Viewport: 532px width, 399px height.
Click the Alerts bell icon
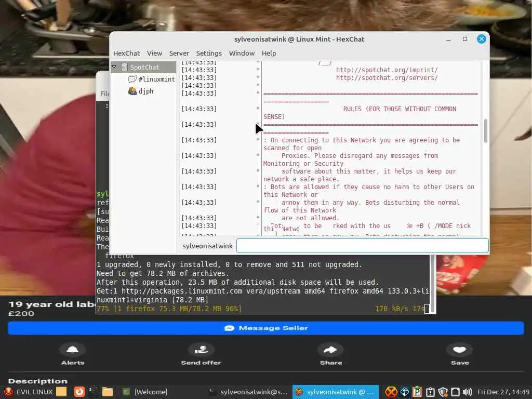(72, 350)
